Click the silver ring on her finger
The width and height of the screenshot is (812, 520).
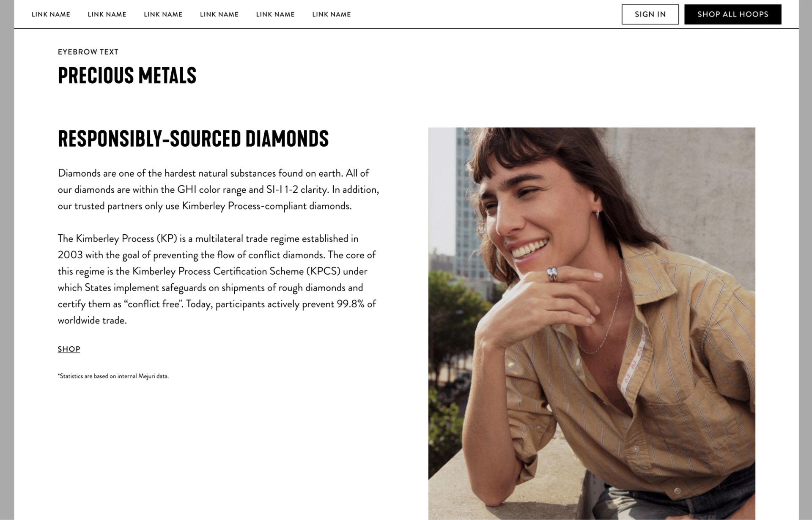tap(552, 275)
